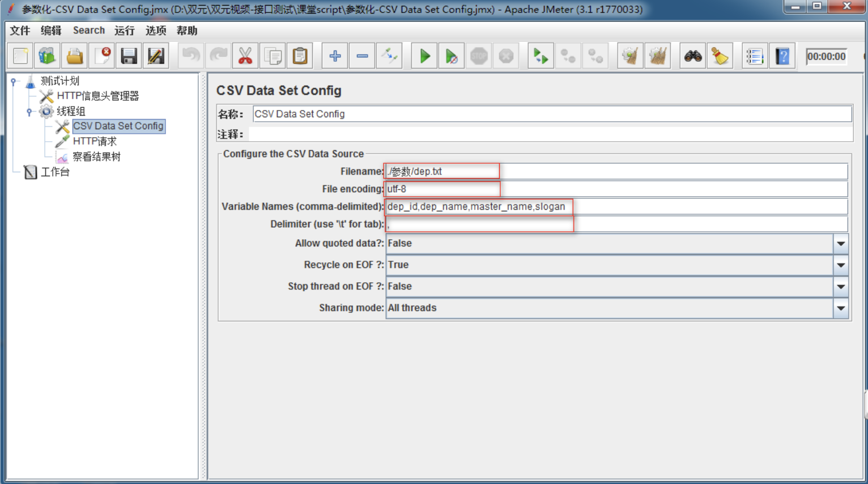Click the File encoding input field
Screen dimensions: 868x484
[616, 189]
